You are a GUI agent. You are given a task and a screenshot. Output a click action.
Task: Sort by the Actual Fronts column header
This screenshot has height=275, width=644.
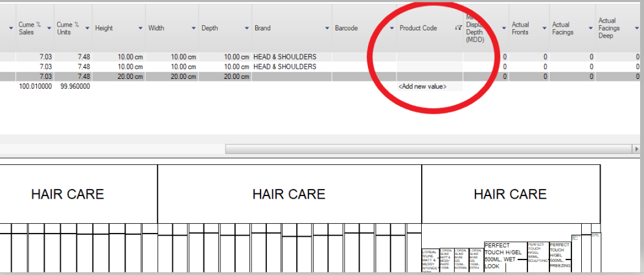(520, 28)
